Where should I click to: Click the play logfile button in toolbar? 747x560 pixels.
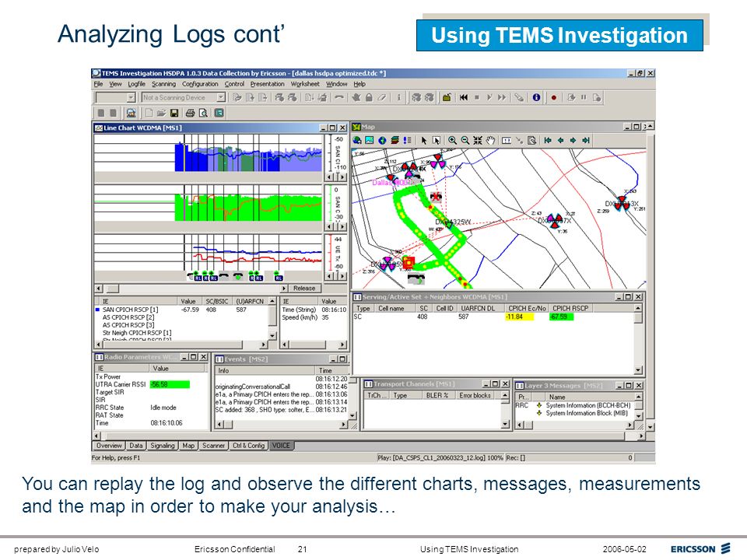pyautogui.click(x=489, y=98)
